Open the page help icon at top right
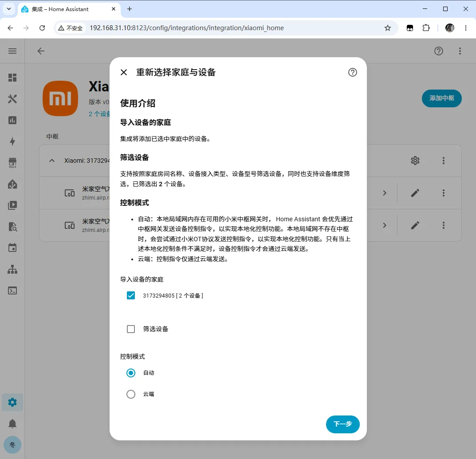The image size is (476, 459). (439, 51)
